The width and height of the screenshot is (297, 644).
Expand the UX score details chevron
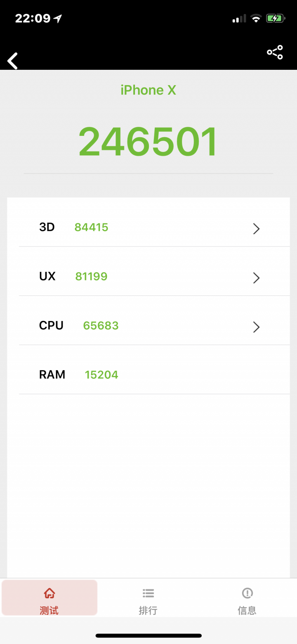(256, 278)
